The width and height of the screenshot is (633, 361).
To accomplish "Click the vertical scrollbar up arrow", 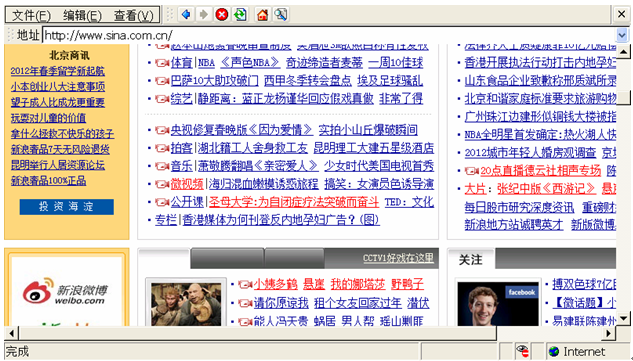I will (624, 52).
